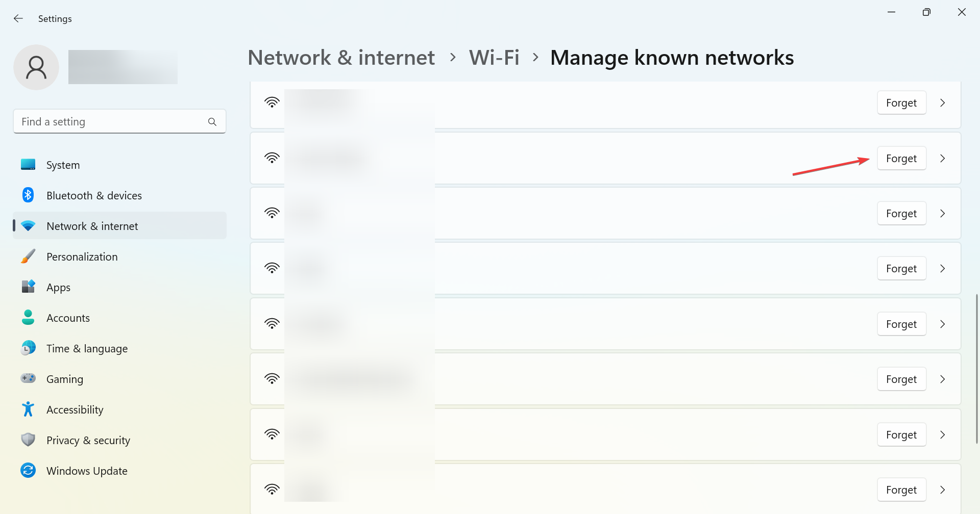The height and width of the screenshot is (514, 980).
Task: Click the back arrow in Settings
Action: 18,19
